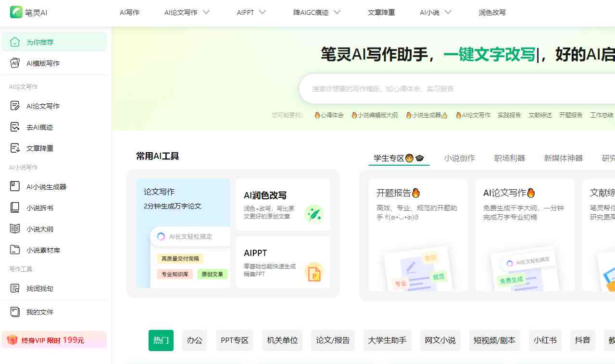615x364 pixels.
Task: Click the AI论文写作 sidebar icon
Action: [15, 106]
